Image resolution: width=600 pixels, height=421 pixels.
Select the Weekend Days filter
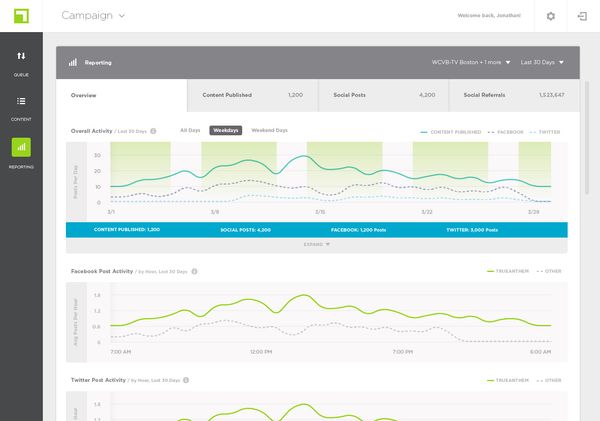pos(269,131)
